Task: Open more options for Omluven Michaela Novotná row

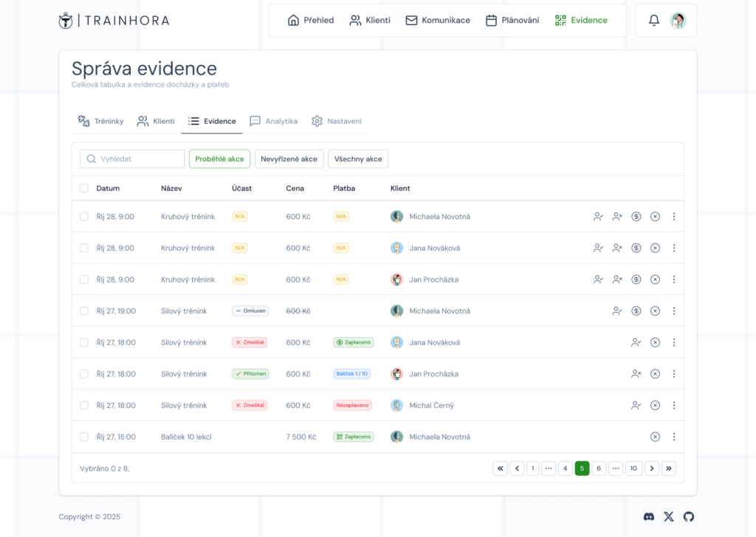Action: tap(673, 311)
